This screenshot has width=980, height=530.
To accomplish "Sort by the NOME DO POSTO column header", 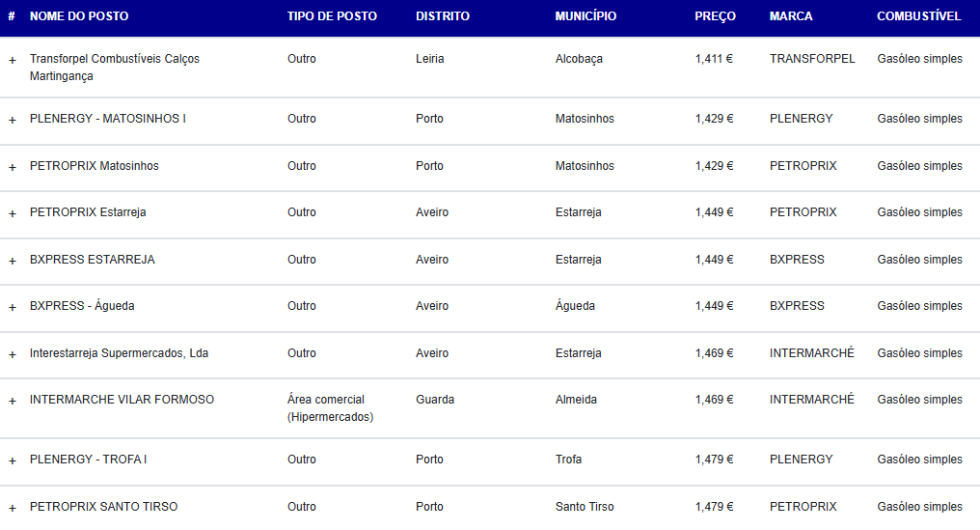I will pyautogui.click(x=79, y=16).
